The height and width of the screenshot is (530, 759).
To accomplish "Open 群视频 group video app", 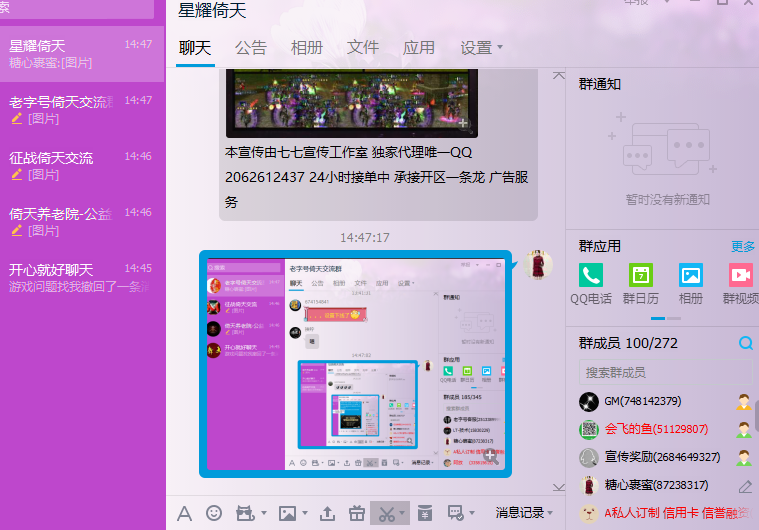I will click(x=741, y=284).
